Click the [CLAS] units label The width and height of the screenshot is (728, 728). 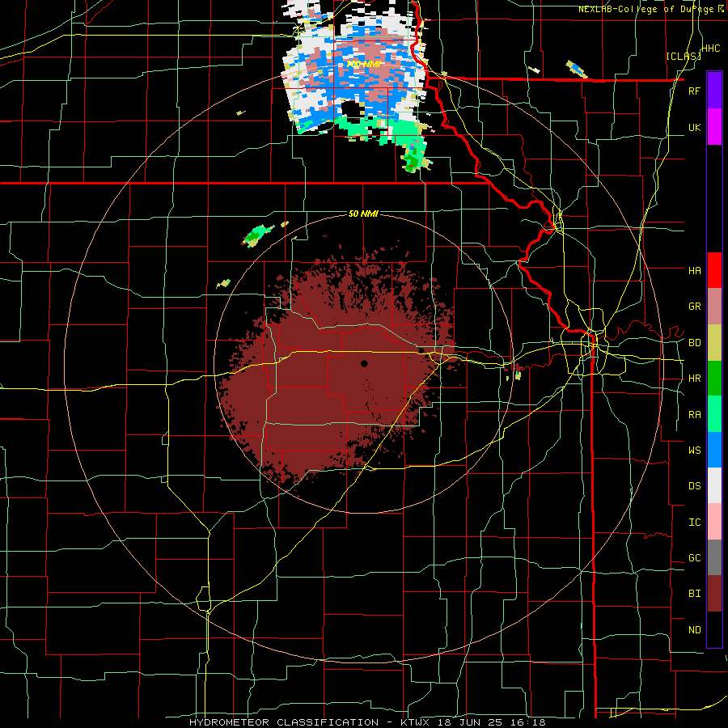[684, 57]
